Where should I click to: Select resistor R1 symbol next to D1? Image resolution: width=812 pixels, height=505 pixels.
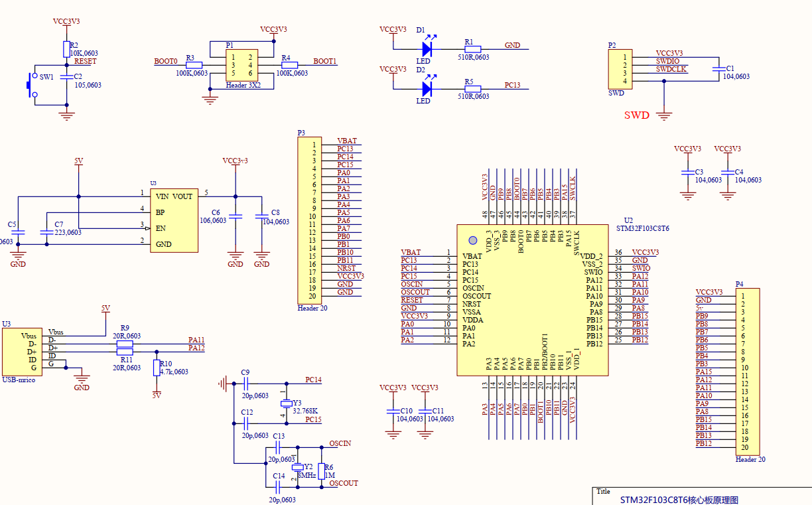point(473,48)
